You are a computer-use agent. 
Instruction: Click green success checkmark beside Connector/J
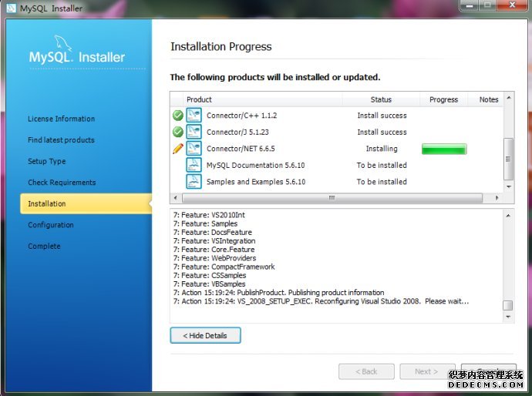point(177,132)
